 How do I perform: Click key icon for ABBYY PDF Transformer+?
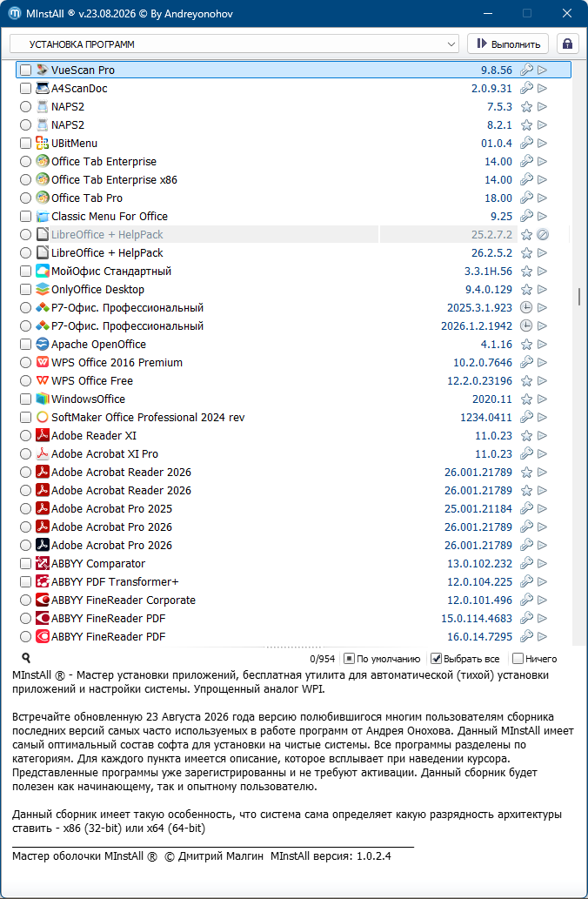(x=526, y=582)
